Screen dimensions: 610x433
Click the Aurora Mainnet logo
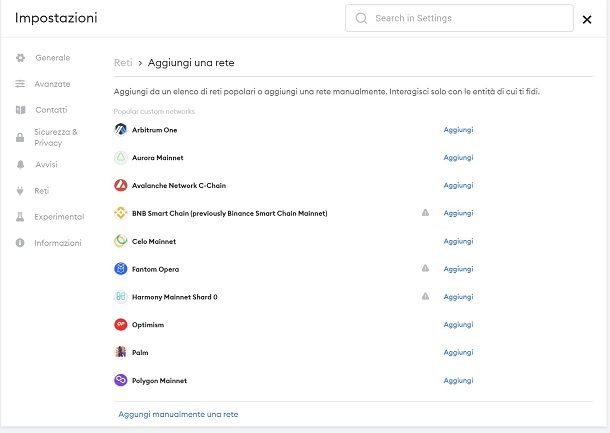coord(121,158)
